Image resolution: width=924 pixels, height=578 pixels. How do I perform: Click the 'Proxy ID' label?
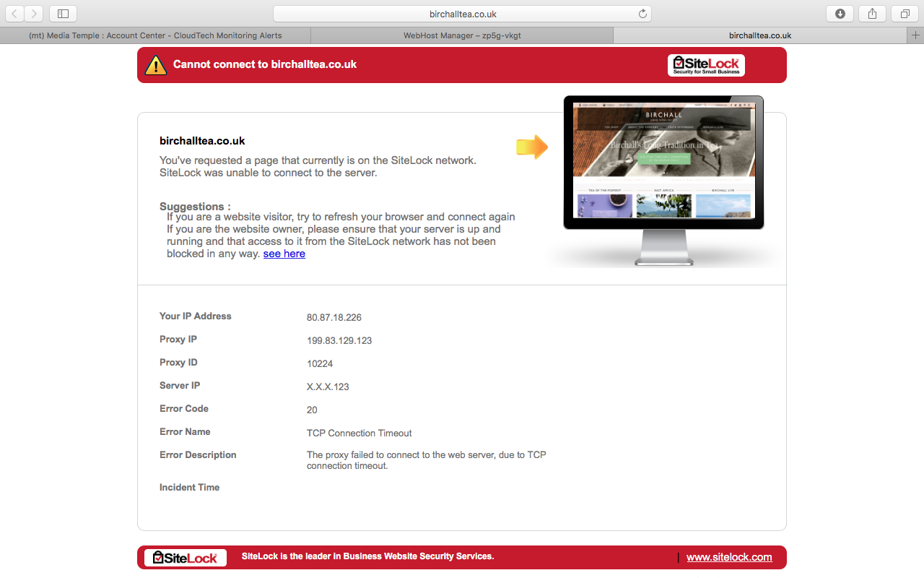click(x=178, y=362)
